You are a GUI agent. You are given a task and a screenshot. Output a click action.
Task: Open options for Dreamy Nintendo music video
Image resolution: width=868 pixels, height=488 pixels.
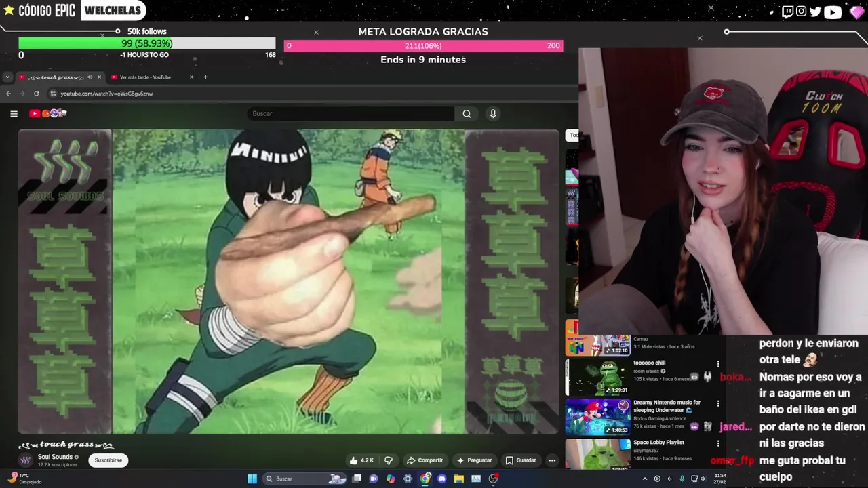click(718, 404)
